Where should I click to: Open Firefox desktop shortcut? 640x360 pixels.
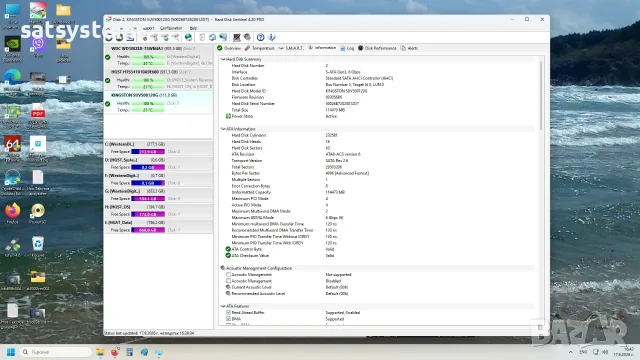coord(13,213)
